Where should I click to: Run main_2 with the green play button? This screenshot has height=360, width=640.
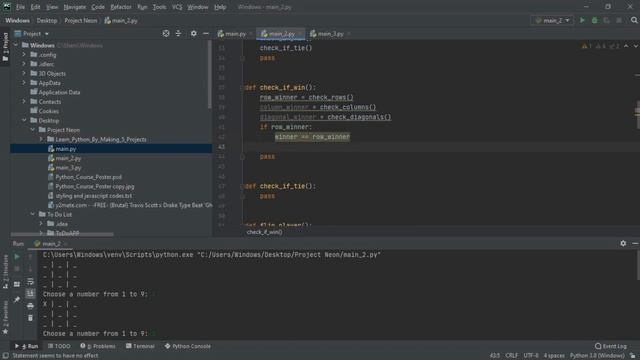582,20
